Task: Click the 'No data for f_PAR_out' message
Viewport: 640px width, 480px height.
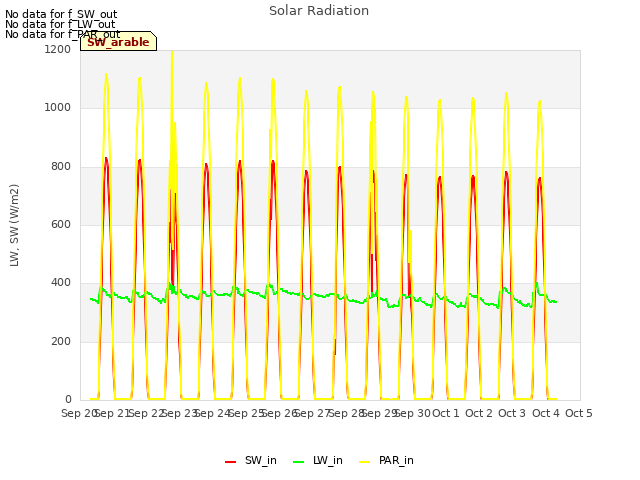Action: click(62, 34)
